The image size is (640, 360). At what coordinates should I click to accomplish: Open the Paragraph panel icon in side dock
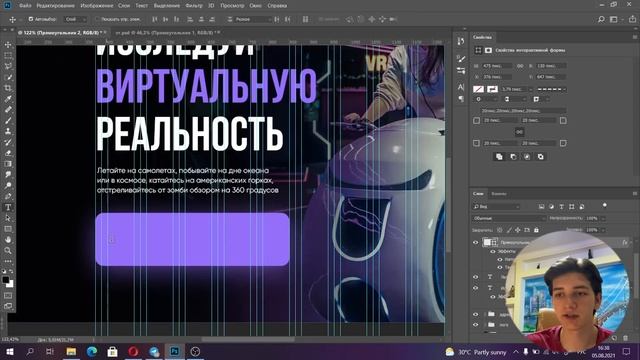461,98
